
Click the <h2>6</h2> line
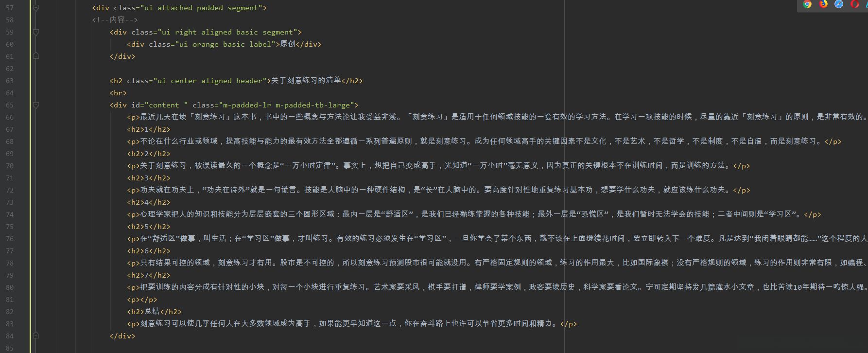tap(149, 251)
